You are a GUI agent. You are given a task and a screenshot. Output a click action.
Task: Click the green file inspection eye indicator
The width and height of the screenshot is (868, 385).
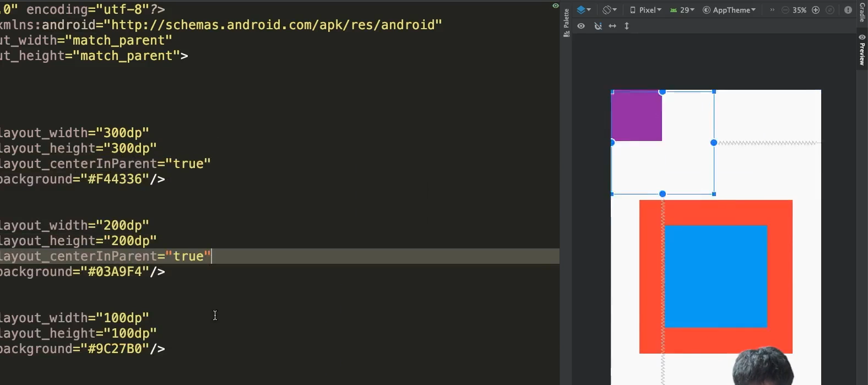point(555,6)
